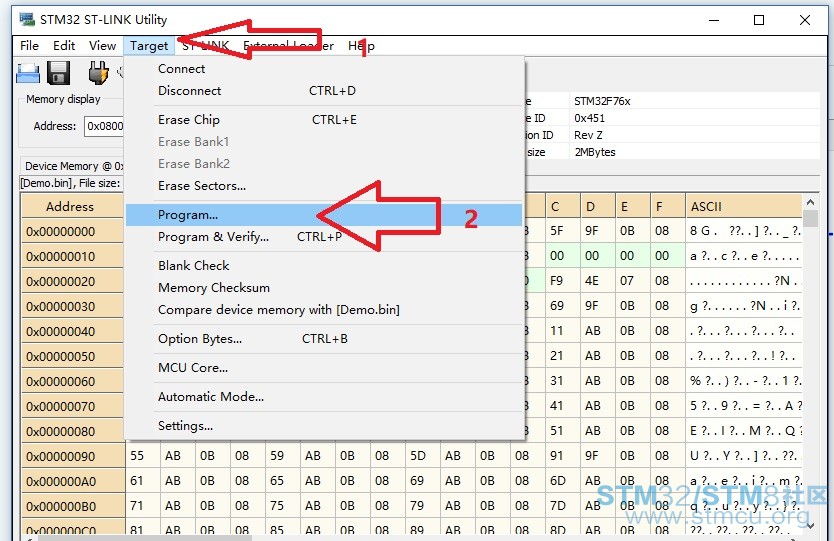Select address row 0x00000090
Image resolution: width=834 pixels, height=541 pixels.
tap(72, 456)
